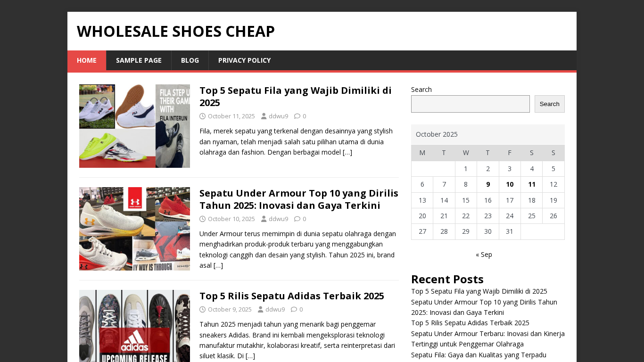
Task: Click the author icon on the Adidas post
Action: (x=261, y=309)
